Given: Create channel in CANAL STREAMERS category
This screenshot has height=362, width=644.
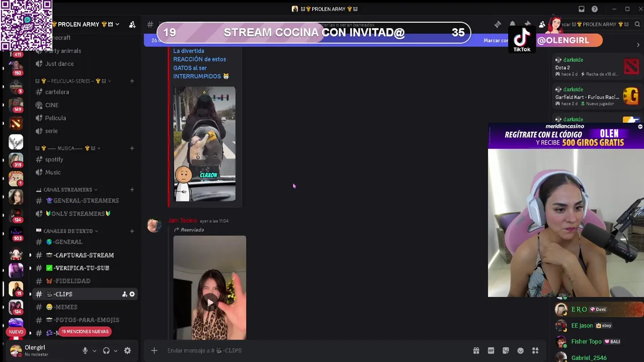Looking at the screenshot, I should click(132, 190).
